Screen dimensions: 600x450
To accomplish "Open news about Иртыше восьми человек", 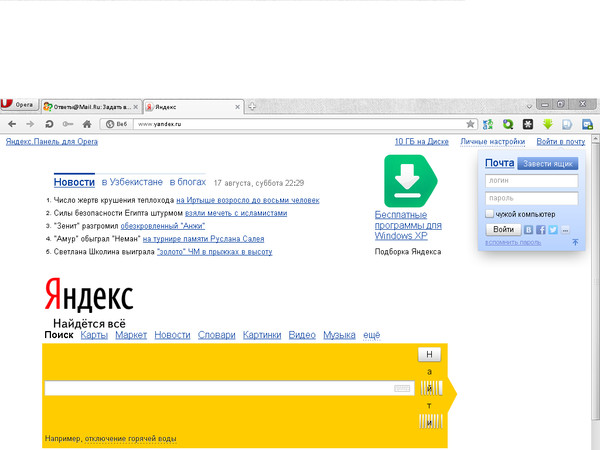I will tap(248, 200).
